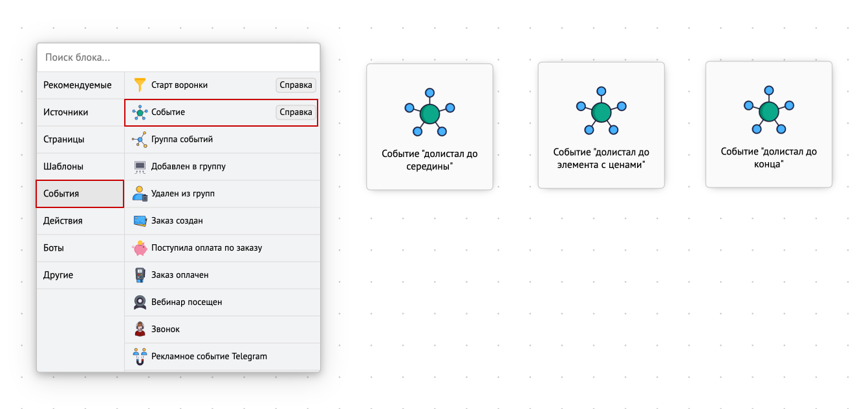The image size is (868, 409).
Task: Click the Удален из групп user icon
Action: (x=140, y=194)
